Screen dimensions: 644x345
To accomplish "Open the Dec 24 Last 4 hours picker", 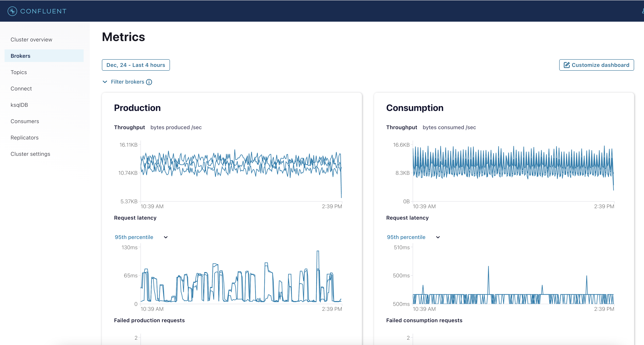I will pyautogui.click(x=136, y=65).
